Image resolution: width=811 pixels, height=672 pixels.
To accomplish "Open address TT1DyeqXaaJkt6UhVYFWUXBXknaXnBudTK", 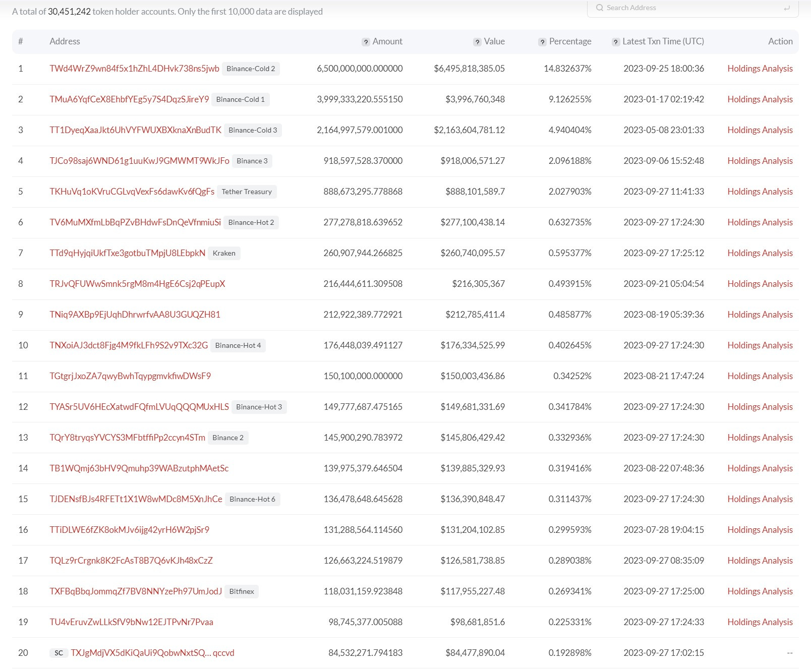I will pos(135,130).
